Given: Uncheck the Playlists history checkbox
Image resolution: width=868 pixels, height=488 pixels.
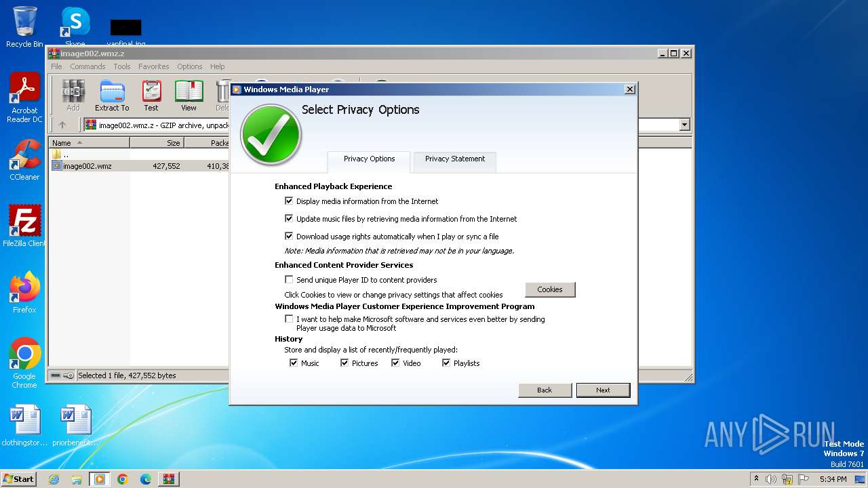Looking at the screenshot, I should 446,363.
